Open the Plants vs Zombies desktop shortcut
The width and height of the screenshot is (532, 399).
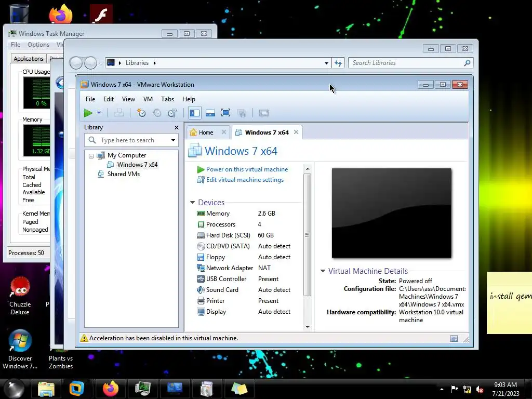(x=61, y=362)
